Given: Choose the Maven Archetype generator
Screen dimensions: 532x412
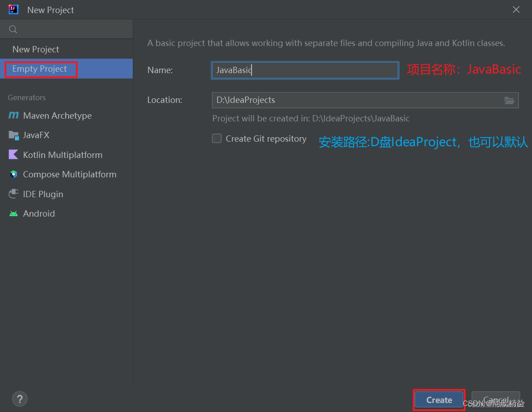Looking at the screenshot, I should click(66, 116).
